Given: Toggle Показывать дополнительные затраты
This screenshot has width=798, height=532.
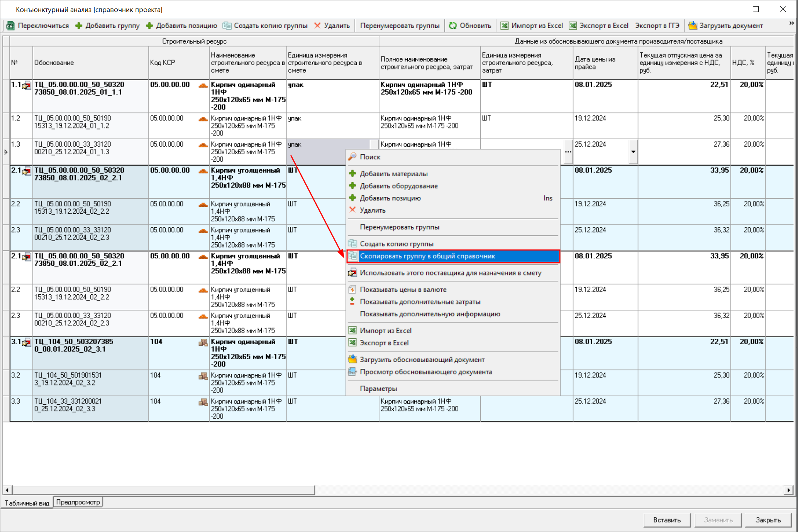Looking at the screenshot, I should pos(453,302).
